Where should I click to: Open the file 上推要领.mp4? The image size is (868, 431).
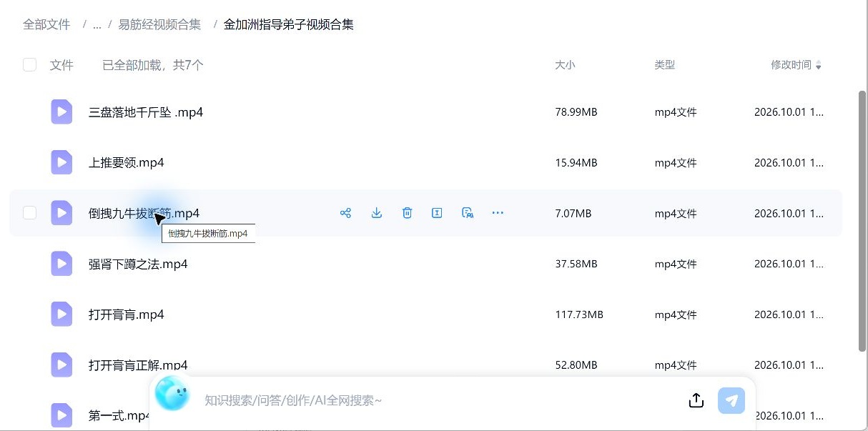point(127,163)
